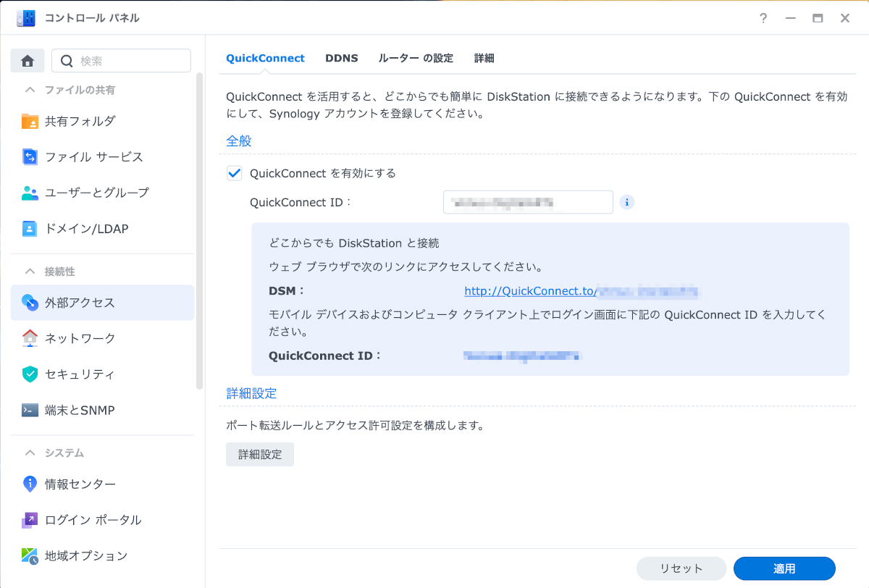Select 情報センター in sidebar
The height and width of the screenshot is (588, 869).
(102, 484)
